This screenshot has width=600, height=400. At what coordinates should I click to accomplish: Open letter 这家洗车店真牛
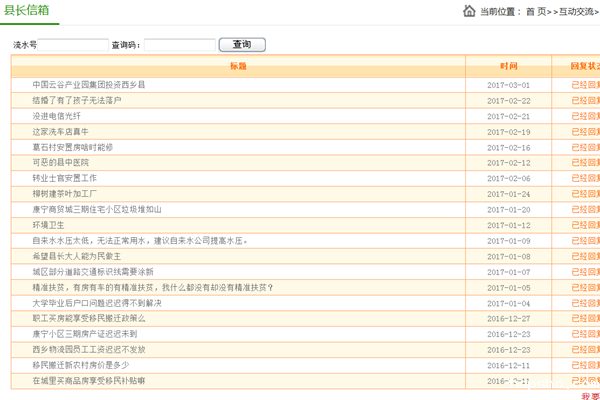[x=60, y=132]
